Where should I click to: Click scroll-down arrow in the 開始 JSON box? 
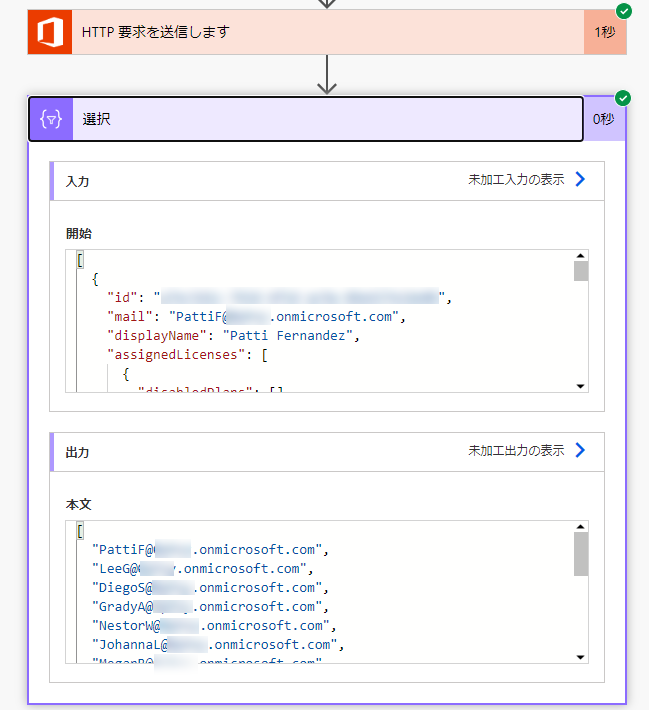coord(581,386)
